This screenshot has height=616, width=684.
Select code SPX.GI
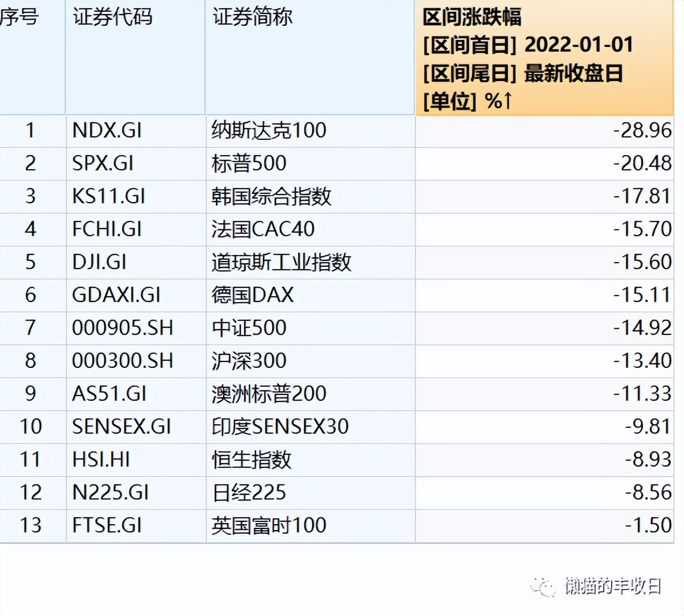tap(103, 163)
